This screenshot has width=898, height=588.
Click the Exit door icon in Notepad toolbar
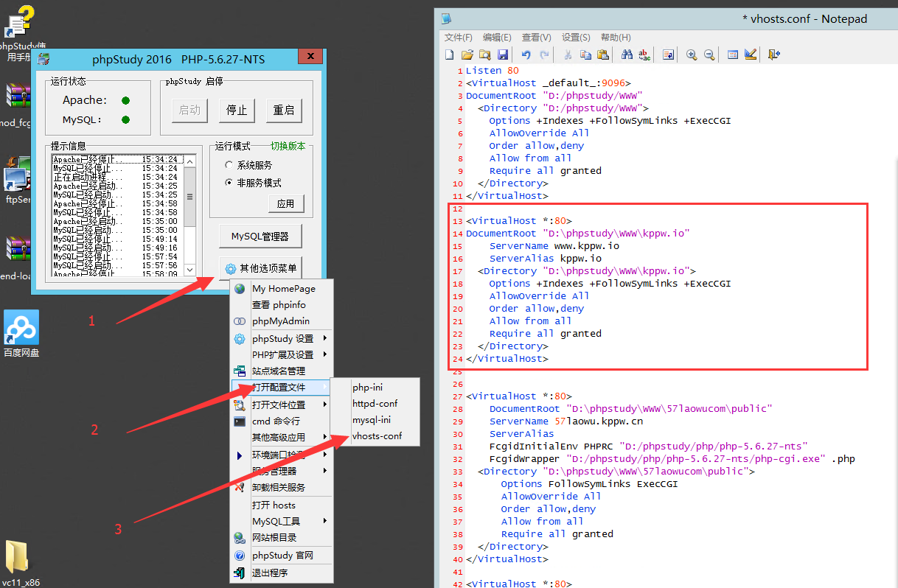click(x=773, y=55)
